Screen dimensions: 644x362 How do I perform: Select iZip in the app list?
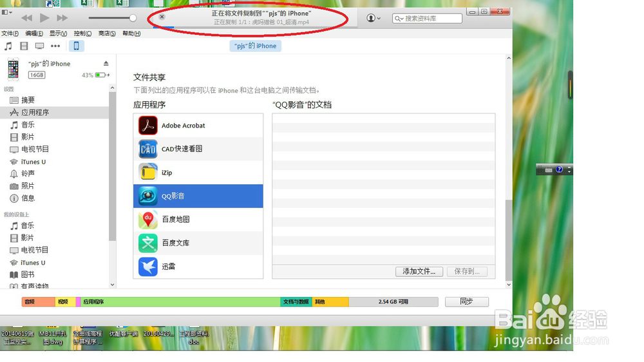click(198, 173)
